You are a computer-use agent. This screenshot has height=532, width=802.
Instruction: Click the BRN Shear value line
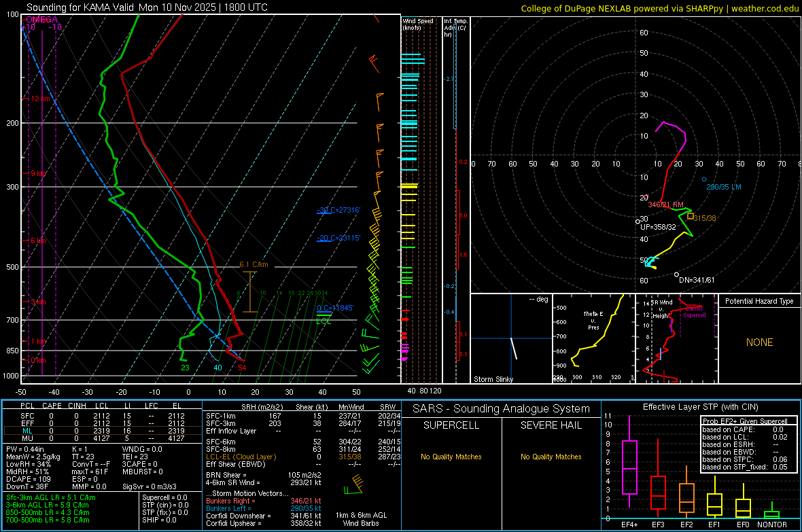pos(264,475)
